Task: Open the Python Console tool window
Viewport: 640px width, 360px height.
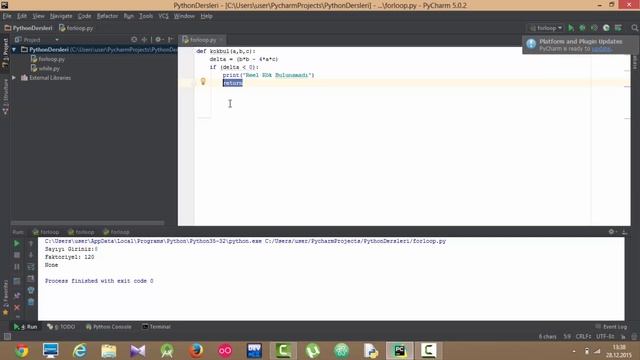Action: tap(109, 327)
